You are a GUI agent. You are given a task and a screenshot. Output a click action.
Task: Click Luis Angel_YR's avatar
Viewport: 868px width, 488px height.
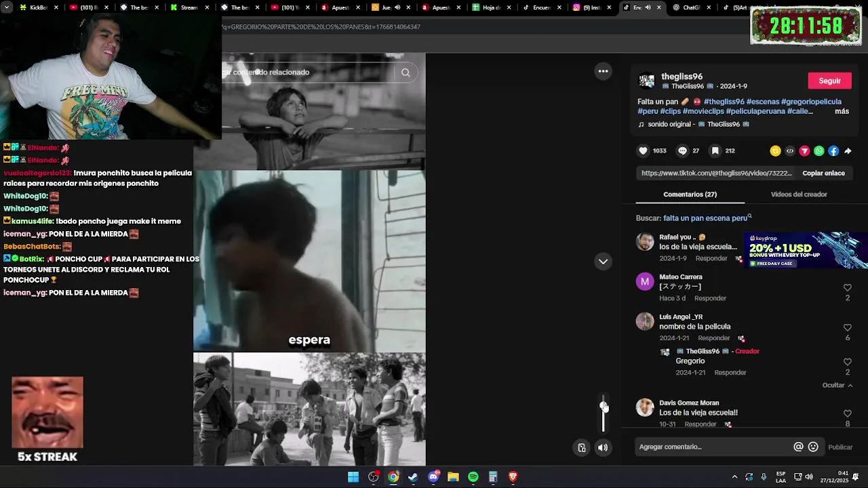point(645,321)
